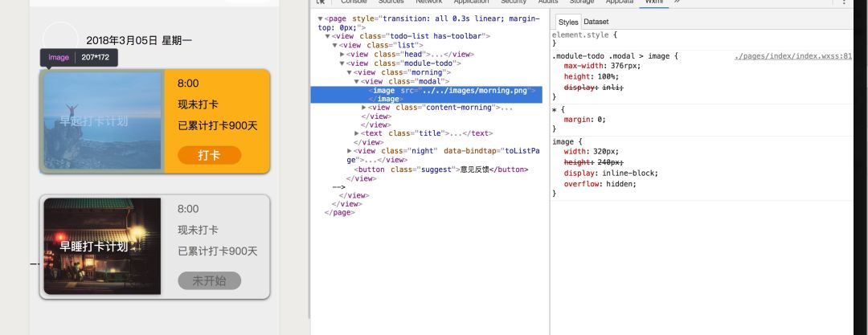Collapse the view class list node
This screenshot has width=868, height=335.
pyautogui.click(x=334, y=46)
